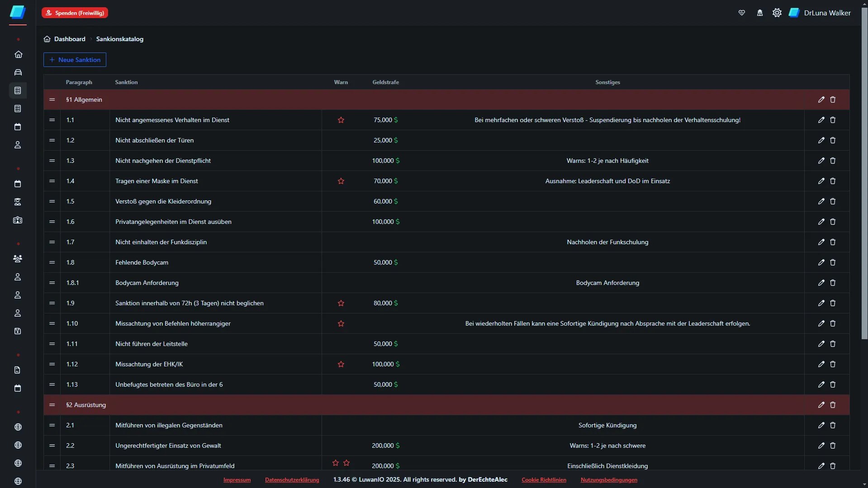Screen dimensions: 868x488
Task: Click the heart icon in the top bar
Action: (x=742, y=13)
